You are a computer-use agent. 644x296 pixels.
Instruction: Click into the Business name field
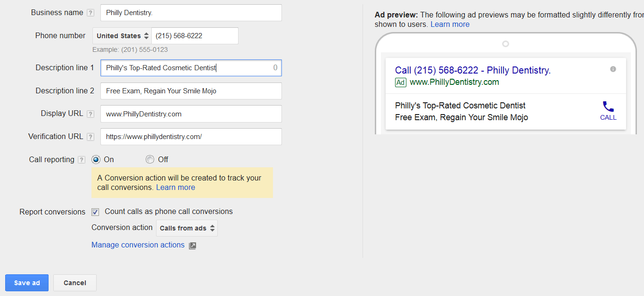coord(191,13)
